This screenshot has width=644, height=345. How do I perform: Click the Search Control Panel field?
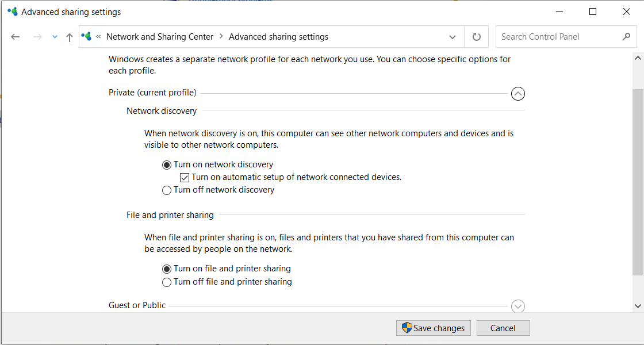[x=566, y=37]
